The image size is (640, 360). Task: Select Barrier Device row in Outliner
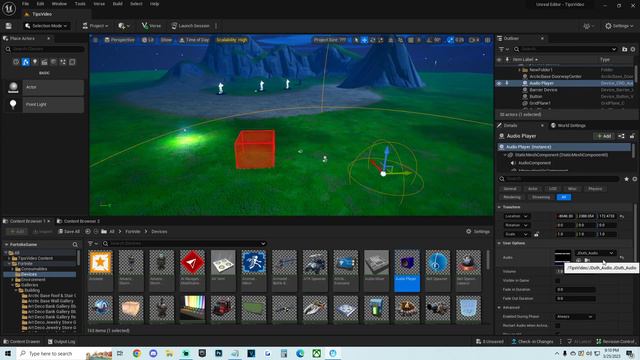point(565,90)
